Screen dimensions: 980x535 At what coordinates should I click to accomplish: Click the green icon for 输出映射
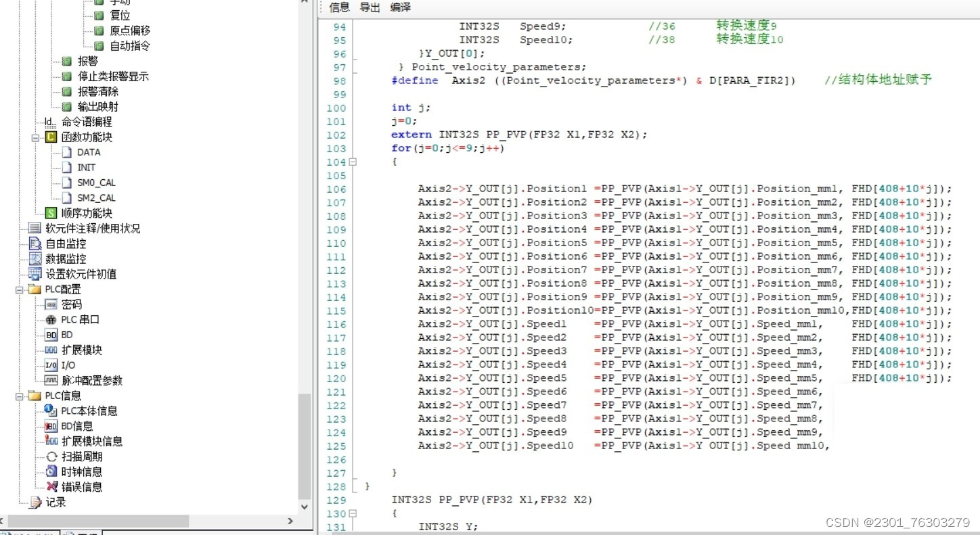[66, 107]
